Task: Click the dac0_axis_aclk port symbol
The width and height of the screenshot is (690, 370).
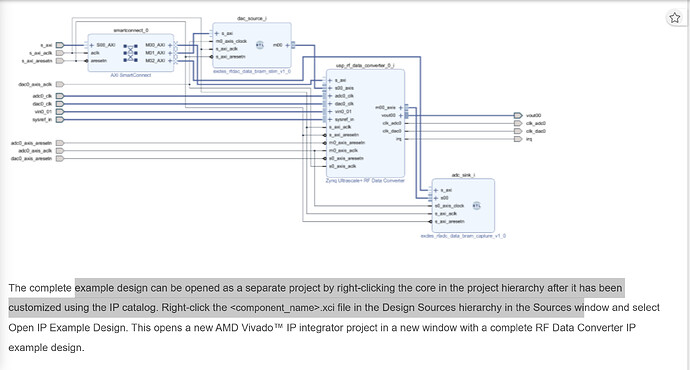Action: point(60,84)
